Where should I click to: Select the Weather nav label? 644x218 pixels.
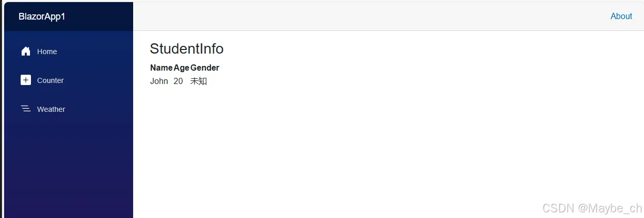click(x=51, y=109)
